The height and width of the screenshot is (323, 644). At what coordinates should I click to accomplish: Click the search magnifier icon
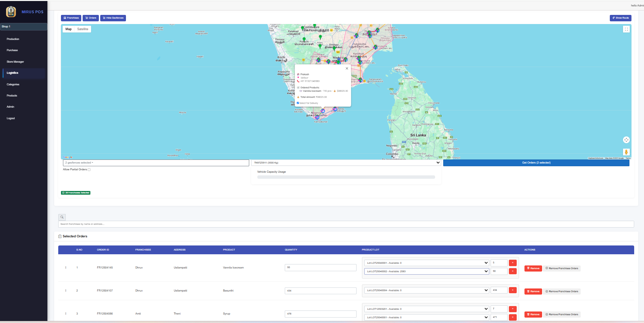[62, 217]
